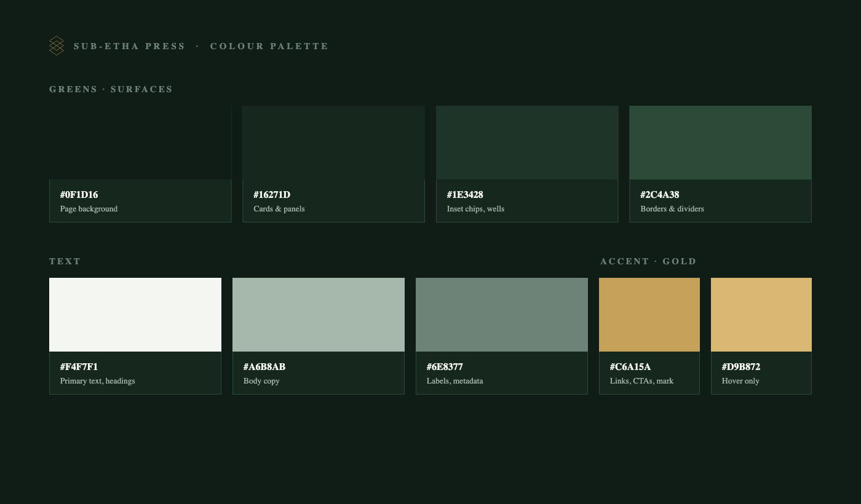Click the 'GREENS · SURFACES' section heading
Image resolution: width=861 pixels, height=504 pixels.
tap(111, 89)
